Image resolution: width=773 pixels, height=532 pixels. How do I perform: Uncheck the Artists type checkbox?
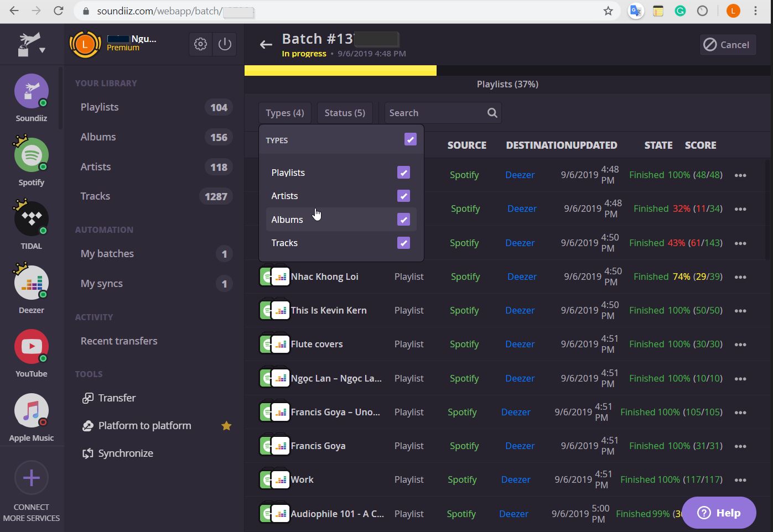pyautogui.click(x=403, y=196)
